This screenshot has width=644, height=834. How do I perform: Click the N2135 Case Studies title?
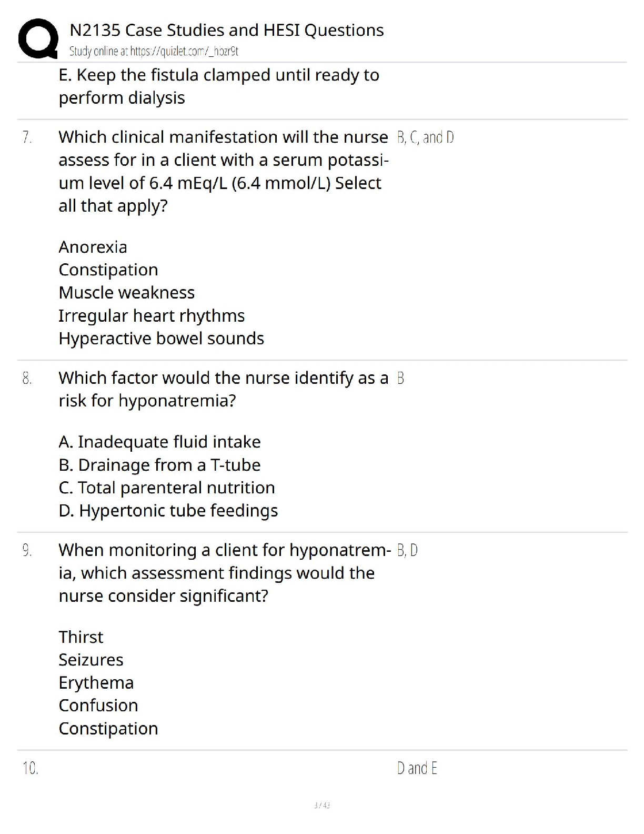click(x=226, y=30)
